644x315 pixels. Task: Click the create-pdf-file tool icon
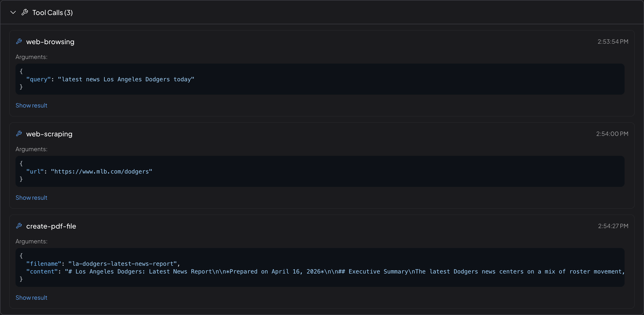pos(19,226)
